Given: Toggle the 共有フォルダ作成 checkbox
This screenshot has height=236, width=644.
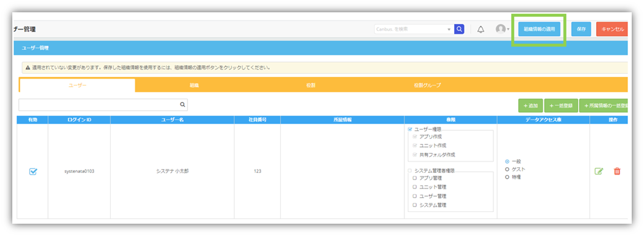Looking at the screenshot, I should 414,155.
